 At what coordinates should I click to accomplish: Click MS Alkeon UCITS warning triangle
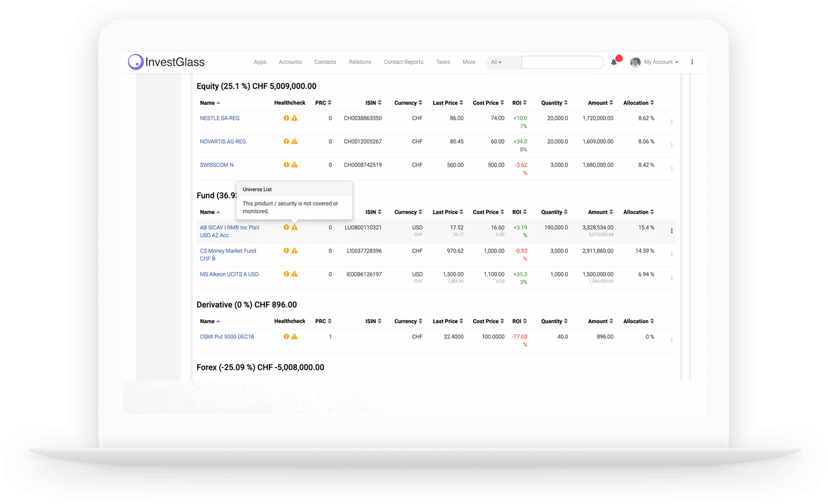295,274
